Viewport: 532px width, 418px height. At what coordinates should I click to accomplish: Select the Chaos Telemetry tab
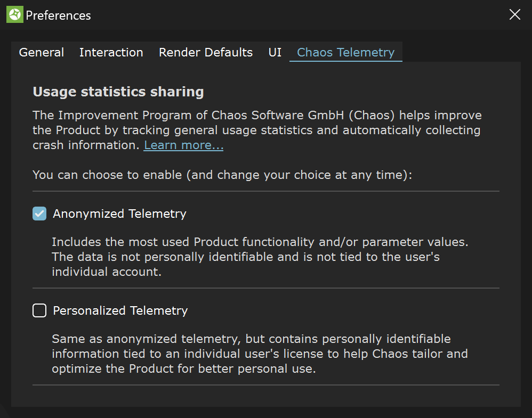[346, 52]
